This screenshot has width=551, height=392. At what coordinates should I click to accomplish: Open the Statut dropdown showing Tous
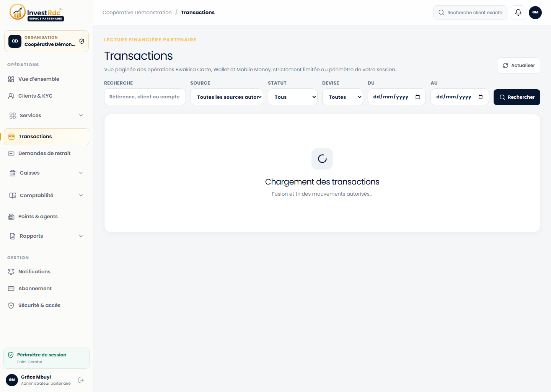pyautogui.click(x=293, y=97)
